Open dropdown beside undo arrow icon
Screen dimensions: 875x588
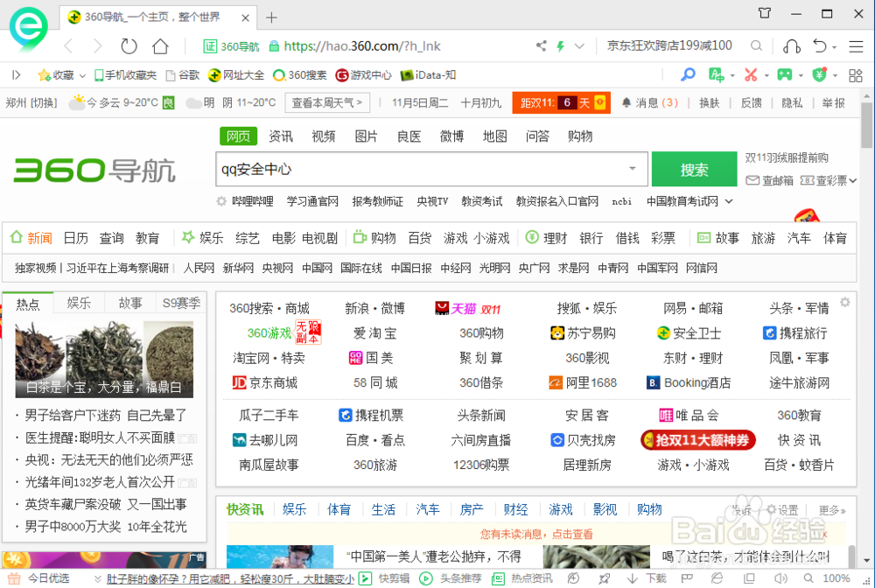pyautogui.click(x=834, y=47)
